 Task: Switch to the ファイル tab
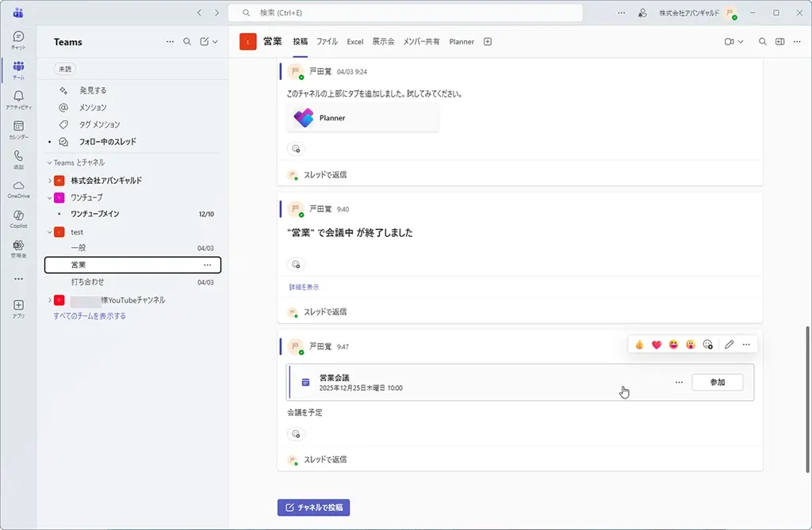tap(327, 42)
